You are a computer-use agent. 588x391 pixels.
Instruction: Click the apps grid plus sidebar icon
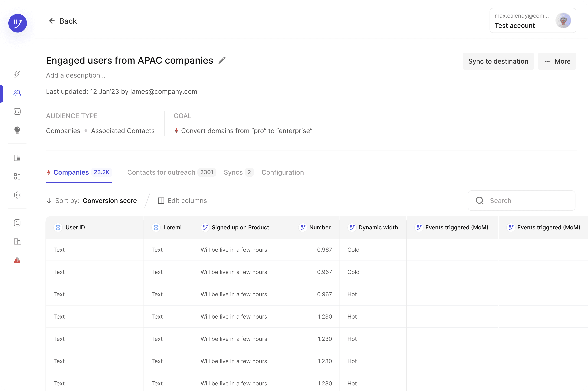coord(17,177)
